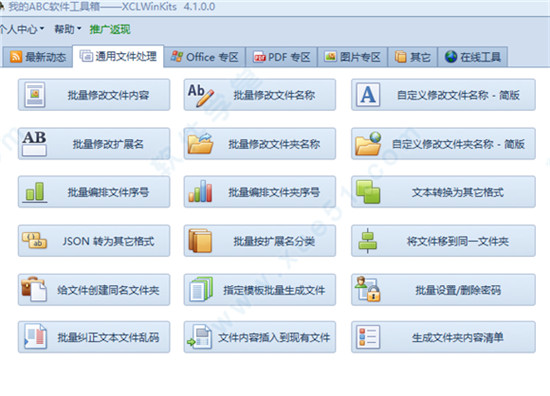Launch 批量修改文件夹名称
The height and width of the screenshot is (396, 550).
[260, 143]
